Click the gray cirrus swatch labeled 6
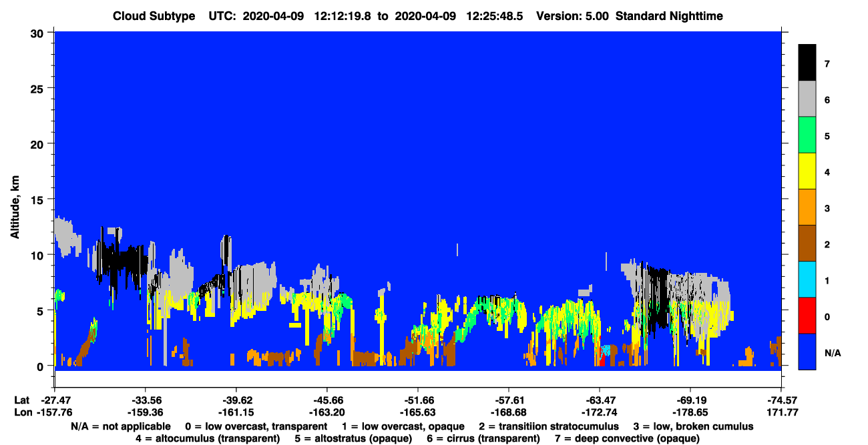The height and width of the screenshot is (445, 868). coord(807,99)
